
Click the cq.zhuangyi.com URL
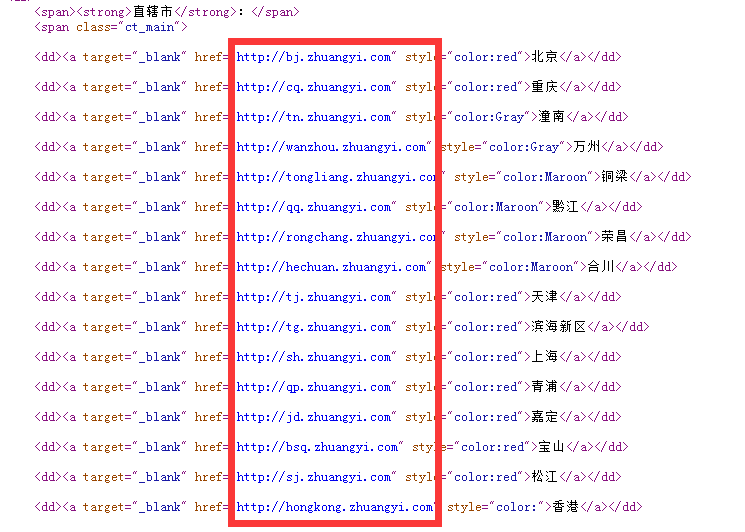314,87
